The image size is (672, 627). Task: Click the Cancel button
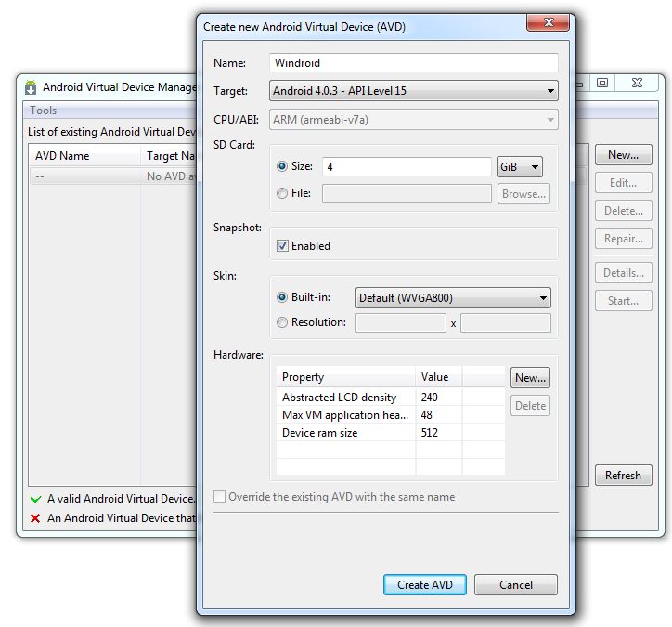[515, 584]
